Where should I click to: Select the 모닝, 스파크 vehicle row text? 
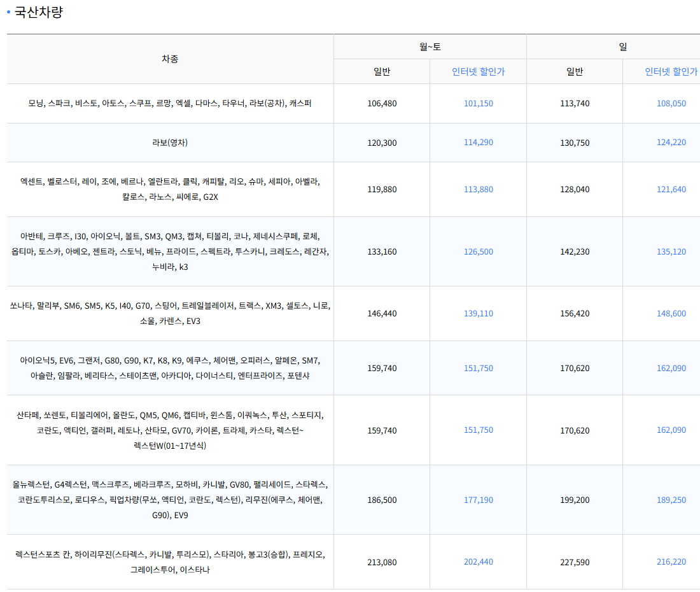(170, 103)
